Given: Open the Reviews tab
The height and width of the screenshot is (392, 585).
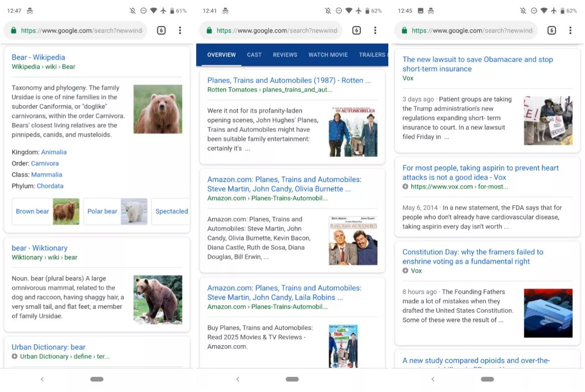Looking at the screenshot, I should click(285, 55).
